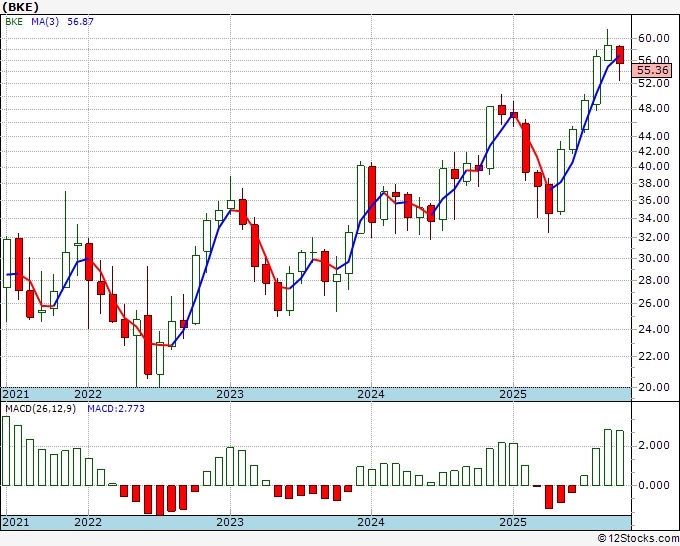Click the (BKE) chart title

point(20,7)
